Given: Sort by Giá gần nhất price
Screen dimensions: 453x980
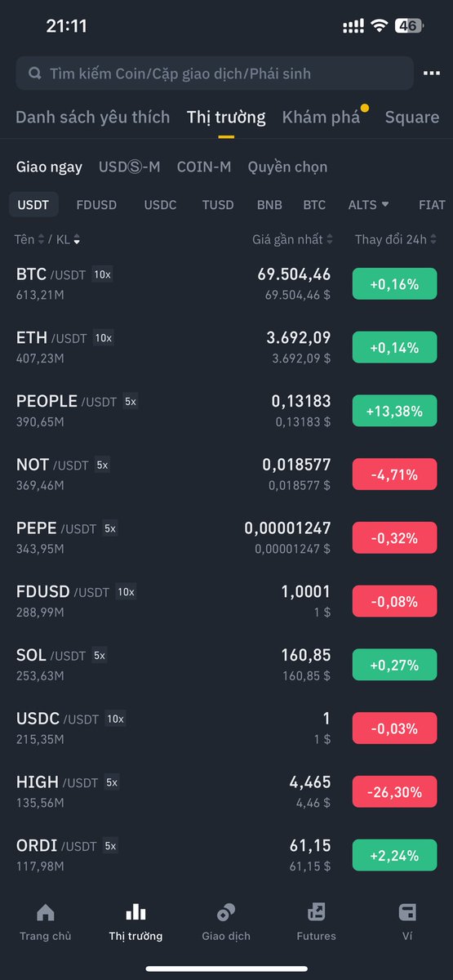Looking at the screenshot, I should pyautogui.click(x=292, y=239).
